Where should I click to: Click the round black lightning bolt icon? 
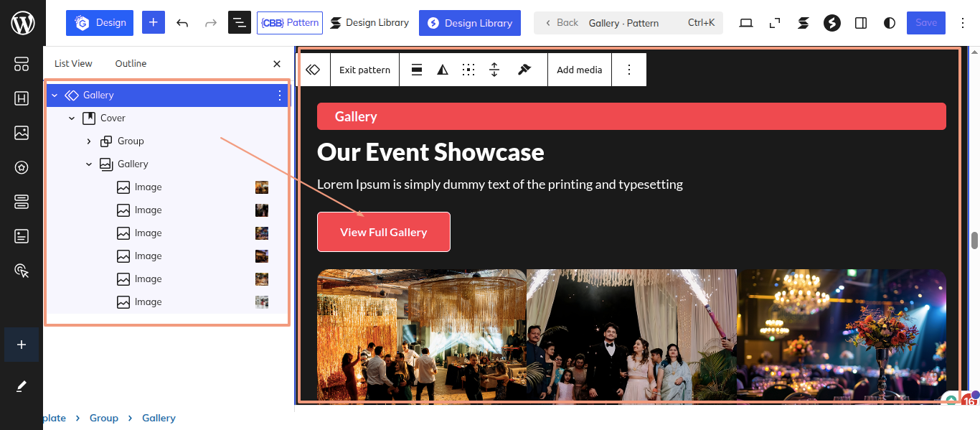coord(832,23)
